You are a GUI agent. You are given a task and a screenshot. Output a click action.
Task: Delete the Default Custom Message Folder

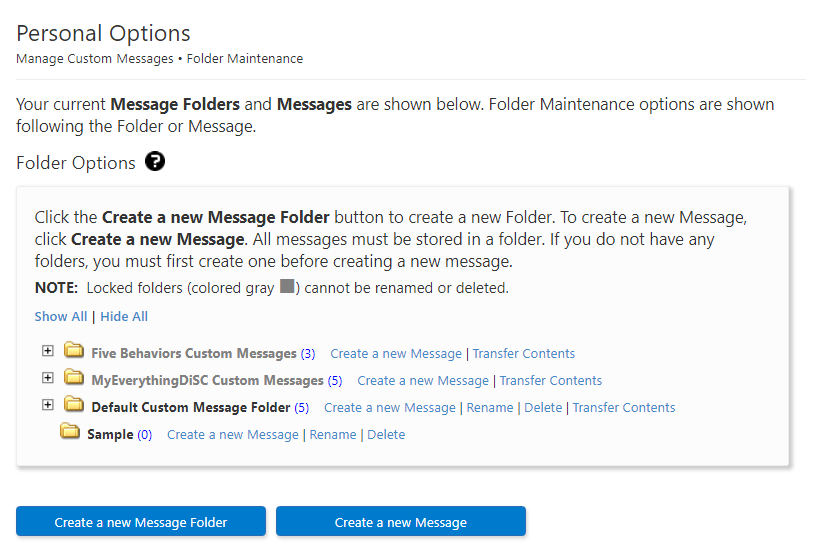coord(543,408)
